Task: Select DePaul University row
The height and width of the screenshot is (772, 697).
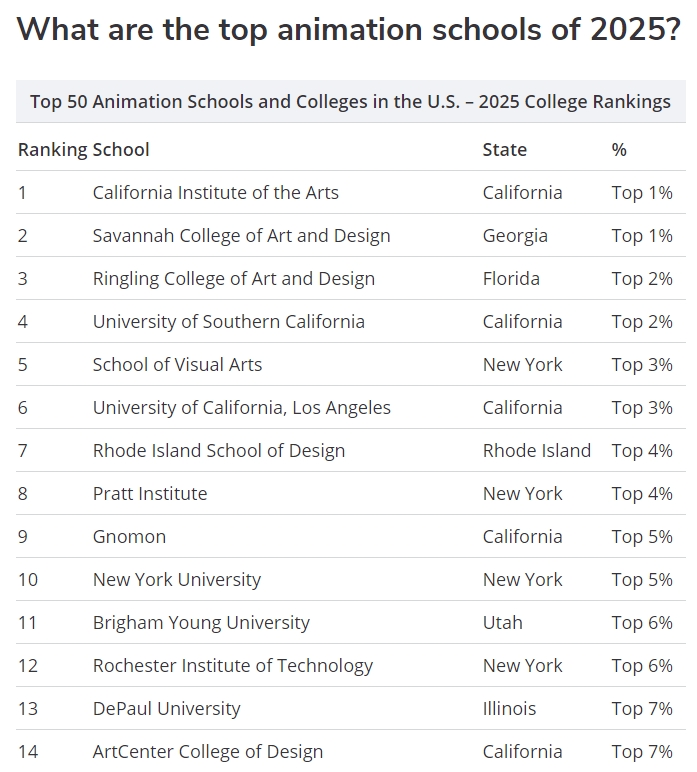Action: click(350, 708)
